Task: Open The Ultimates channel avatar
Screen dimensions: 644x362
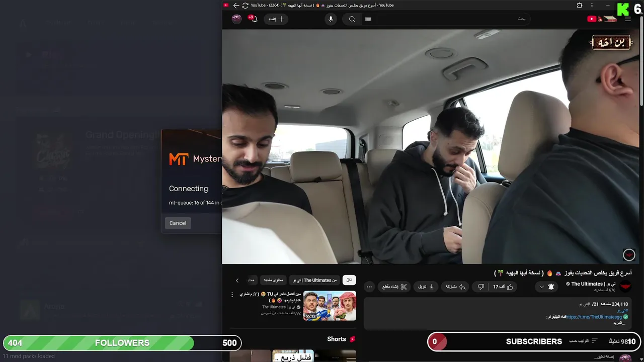Action: [625, 287]
